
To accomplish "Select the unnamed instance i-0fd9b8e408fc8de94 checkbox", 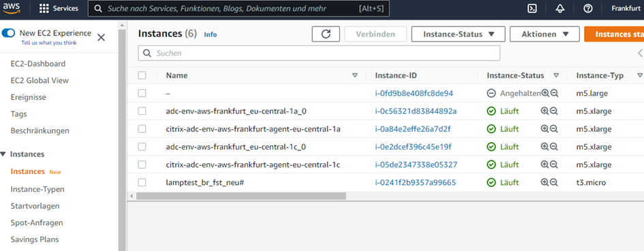I will 142,93.
